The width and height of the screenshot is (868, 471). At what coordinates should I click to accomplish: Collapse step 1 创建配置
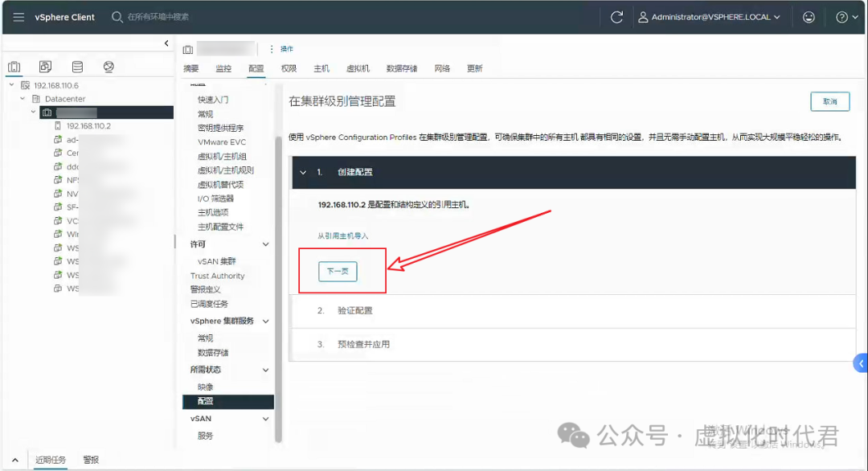pyautogui.click(x=304, y=172)
